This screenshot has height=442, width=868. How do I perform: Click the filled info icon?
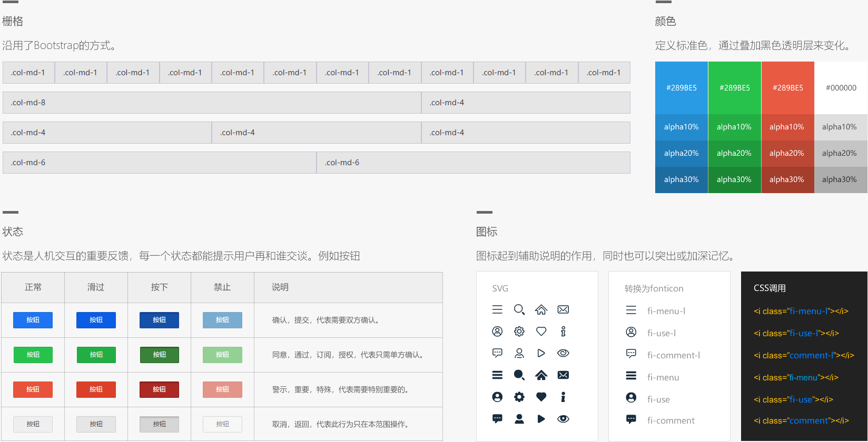click(x=563, y=397)
